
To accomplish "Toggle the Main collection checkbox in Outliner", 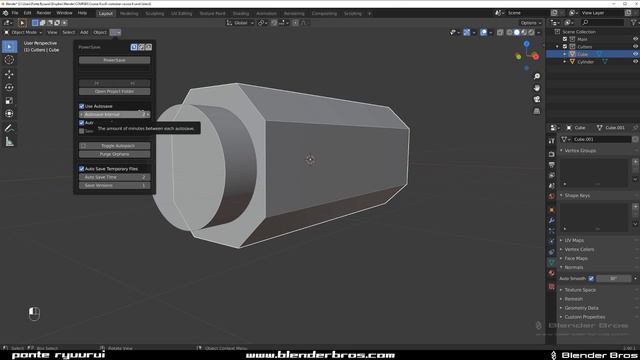I will (565, 39).
